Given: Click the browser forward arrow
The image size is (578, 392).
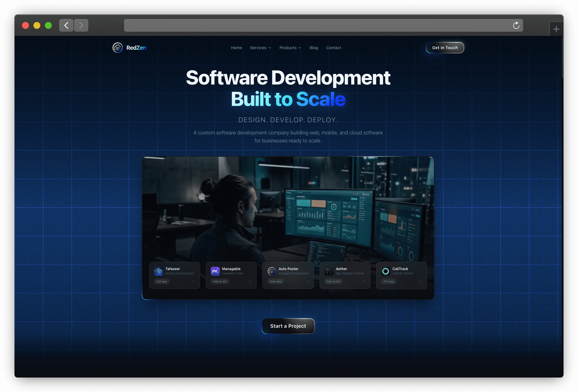Looking at the screenshot, I should coord(81,25).
